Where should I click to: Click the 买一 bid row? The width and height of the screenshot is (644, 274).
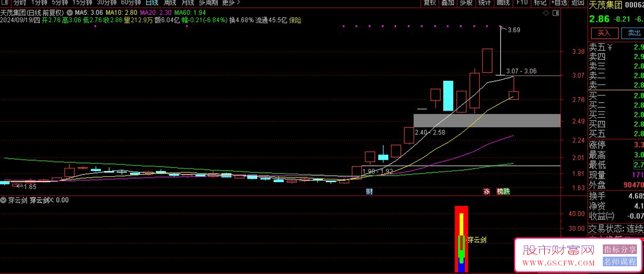coord(616,96)
